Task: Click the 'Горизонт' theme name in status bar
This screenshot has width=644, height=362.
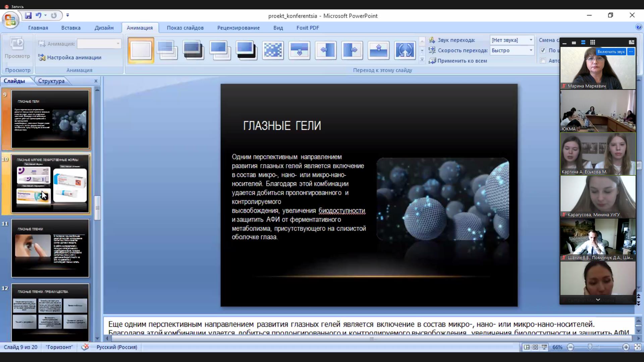Action: (59, 347)
